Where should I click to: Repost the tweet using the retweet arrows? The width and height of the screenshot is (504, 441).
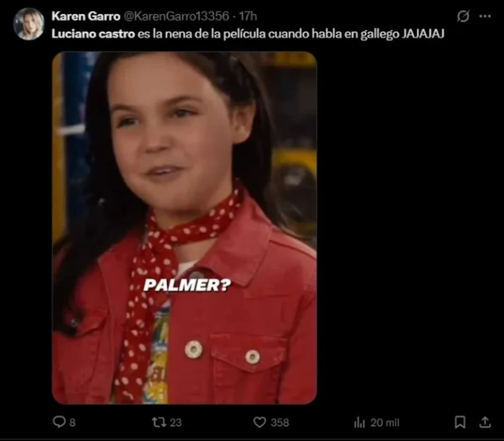pos(159,422)
